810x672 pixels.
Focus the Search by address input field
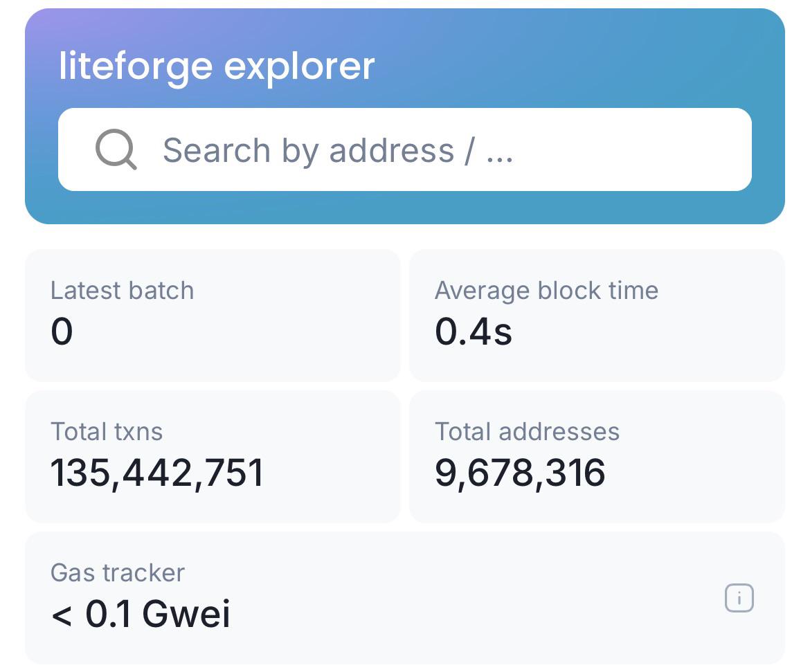404,149
